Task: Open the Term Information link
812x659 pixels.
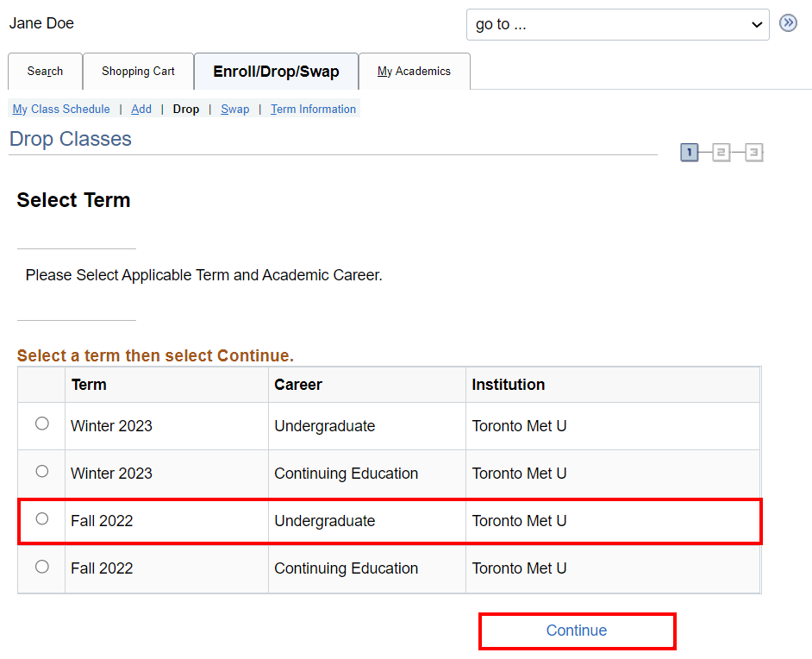Action: 313,110
